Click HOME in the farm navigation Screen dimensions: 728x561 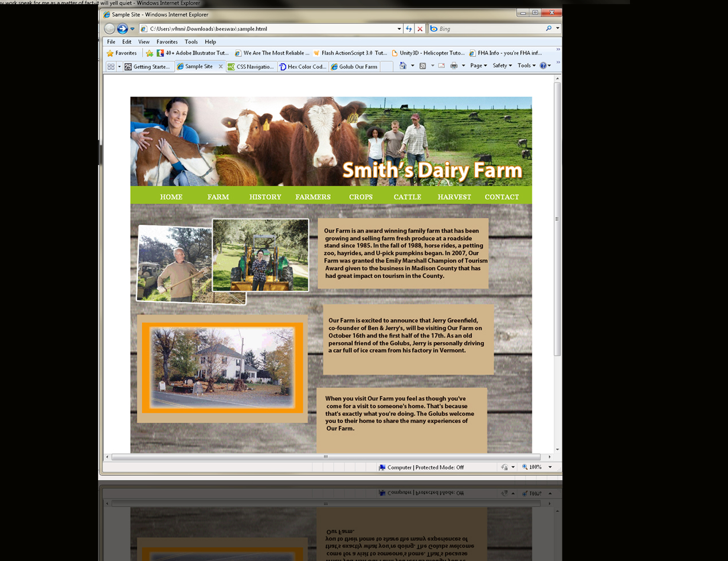[x=171, y=197]
